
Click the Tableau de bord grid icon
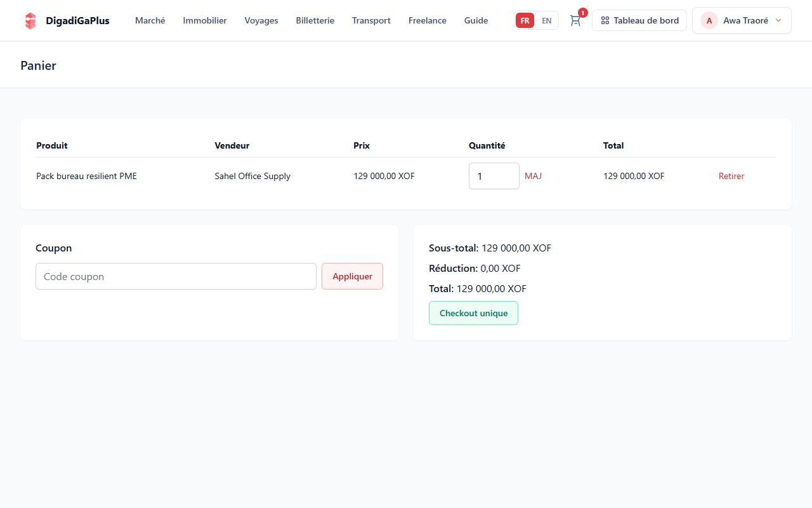(x=605, y=20)
